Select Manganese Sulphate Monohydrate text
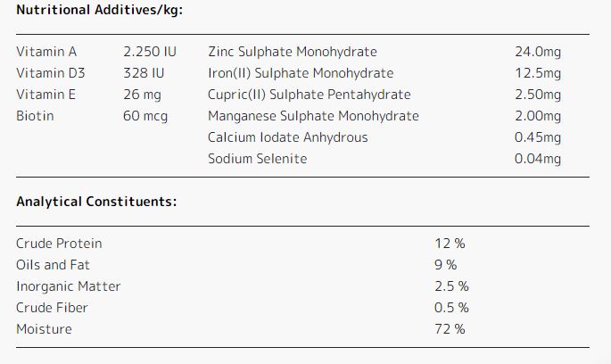The image size is (611, 364). click(313, 116)
